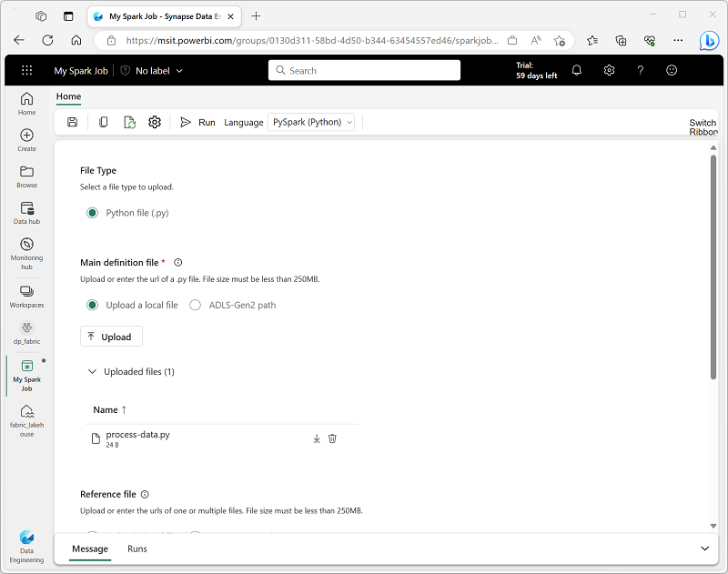728x574 pixels.
Task: Choose Upload a local file option
Action: (92, 305)
